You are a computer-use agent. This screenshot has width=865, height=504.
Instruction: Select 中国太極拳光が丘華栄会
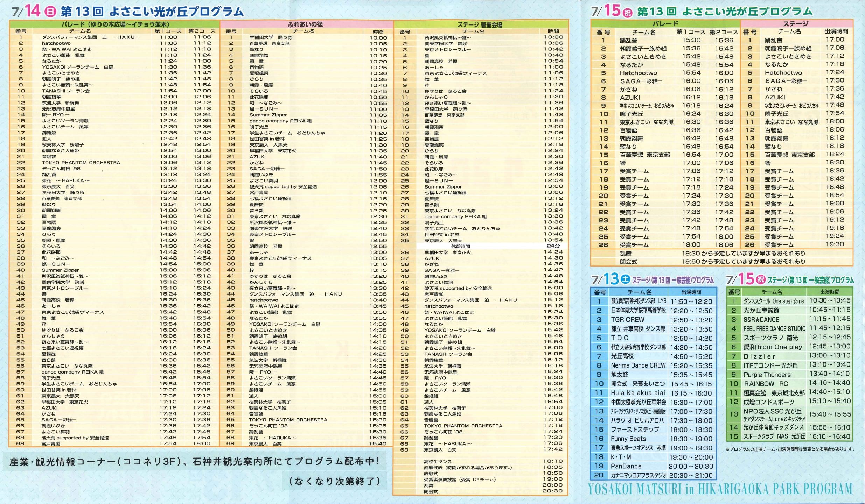(639, 402)
